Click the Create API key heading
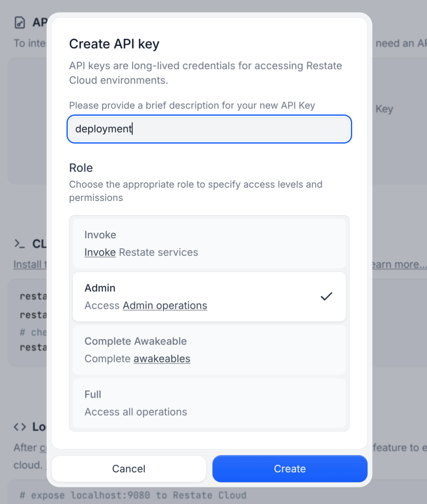The width and height of the screenshot is (427, 504). (114, 44)
